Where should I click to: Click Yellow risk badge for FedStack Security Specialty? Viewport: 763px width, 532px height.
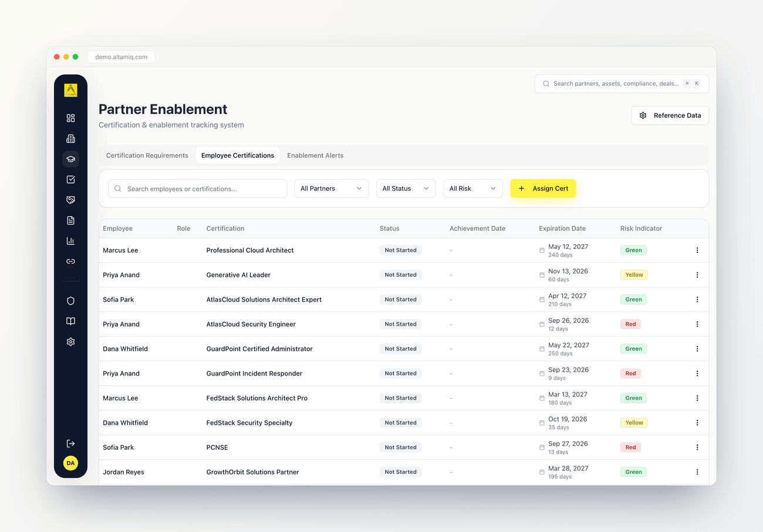point(634,423)
